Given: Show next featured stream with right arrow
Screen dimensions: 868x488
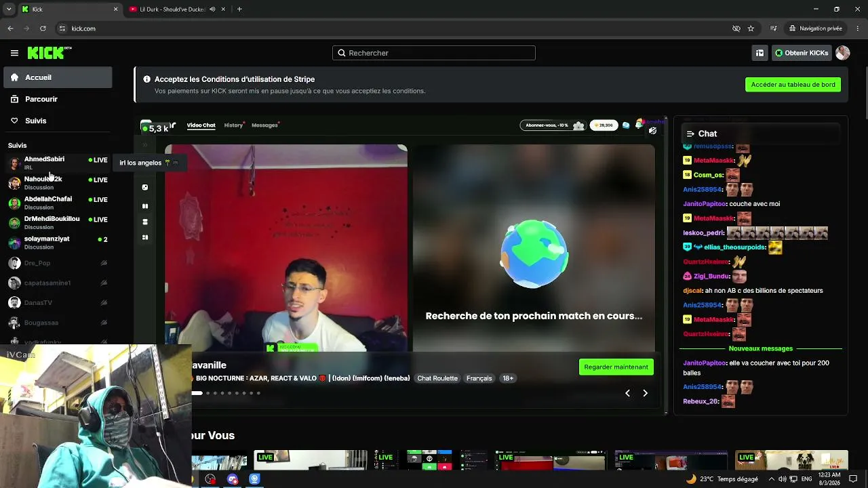Looking at the screenshot, I should (x=645, y=393).
